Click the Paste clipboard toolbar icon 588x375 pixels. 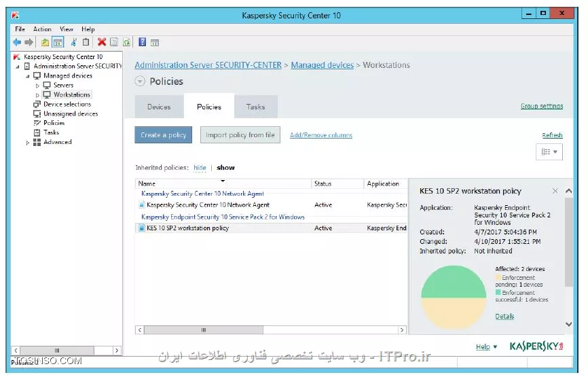pos(86,42)
